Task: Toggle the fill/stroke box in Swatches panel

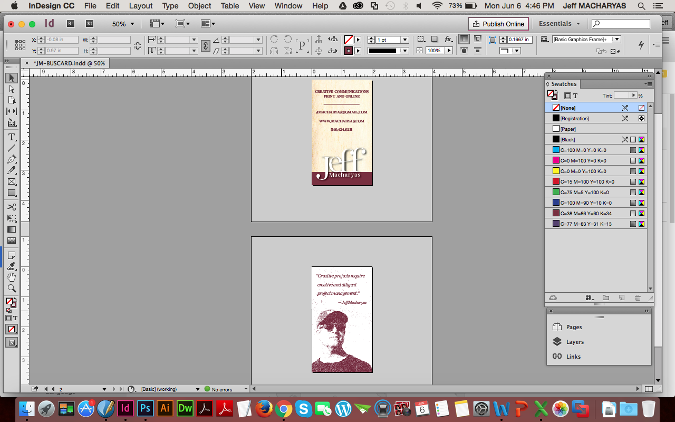Action: [x=553, y=95]
